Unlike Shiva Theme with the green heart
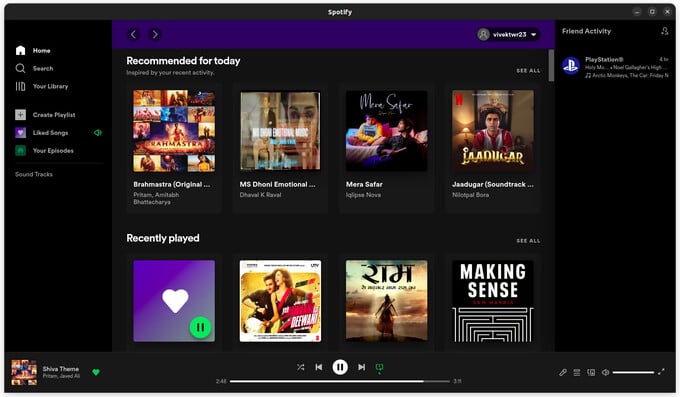The width and height of the screenshot is (680, 397). tap(96, 372)
